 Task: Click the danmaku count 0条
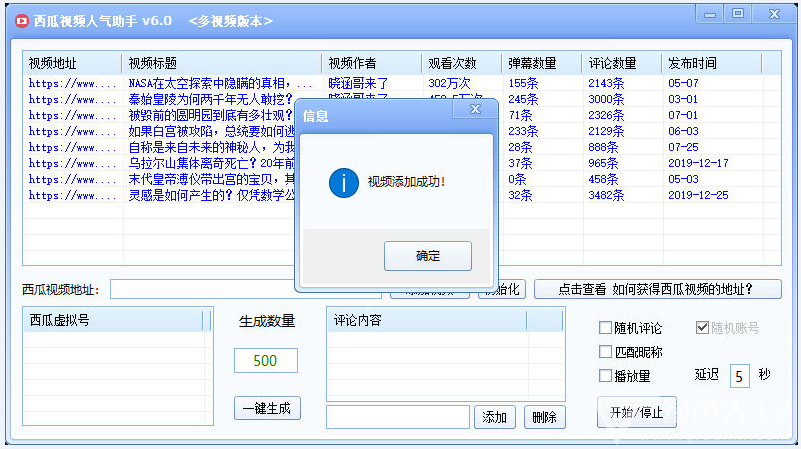[x=517, y=179]
